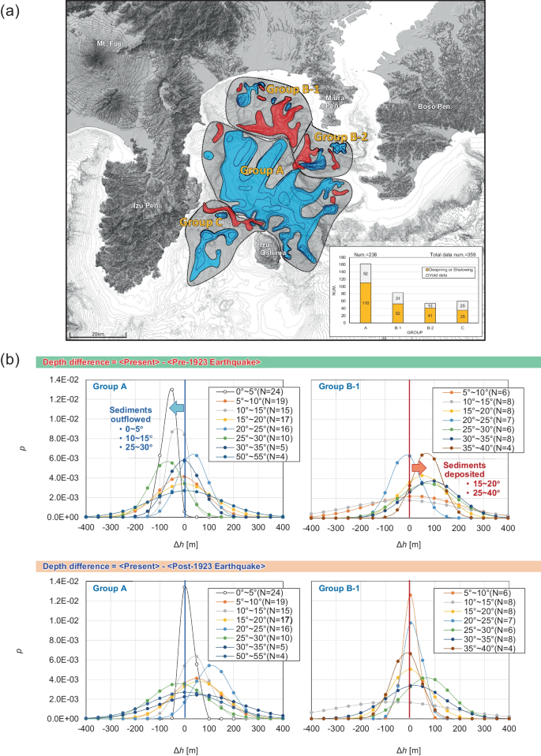Click the panel label '(a)'
The height and width of the screenshot is (756, 541).
click(x=10, y=11)
